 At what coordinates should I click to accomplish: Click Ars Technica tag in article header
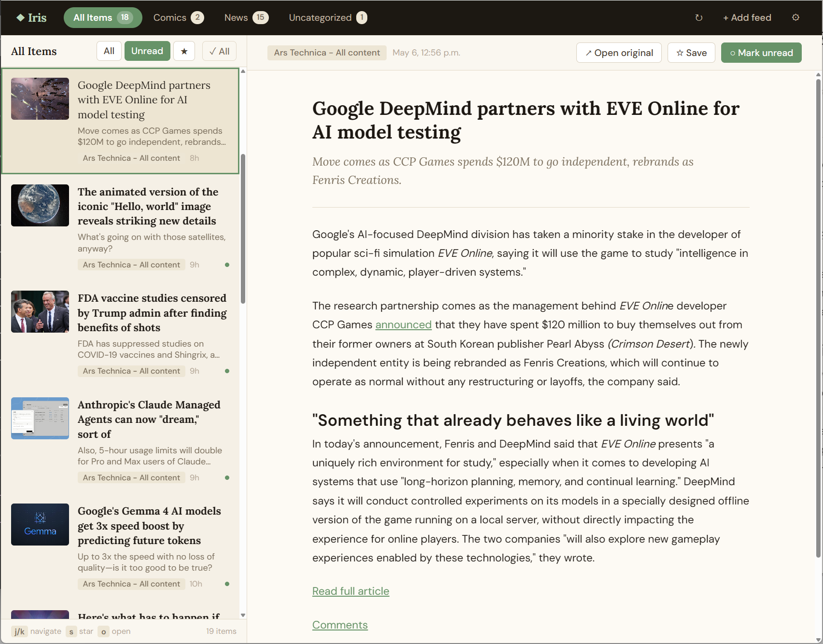(327, 53)
